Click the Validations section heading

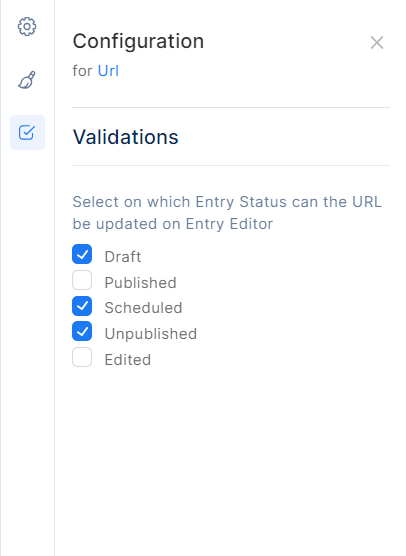click(126, 137)
